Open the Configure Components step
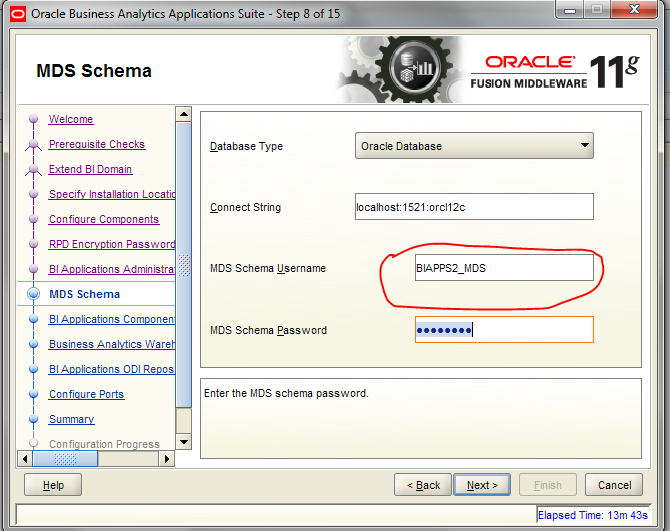 (x=104, y=219)
